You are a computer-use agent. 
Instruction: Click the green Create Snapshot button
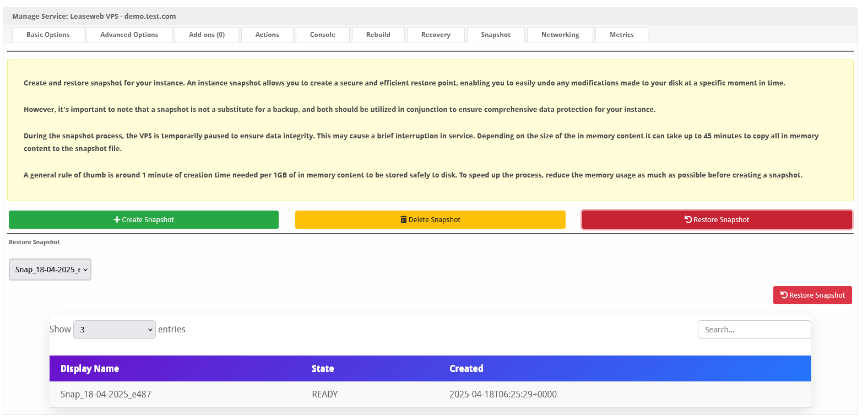click(144, 219)
